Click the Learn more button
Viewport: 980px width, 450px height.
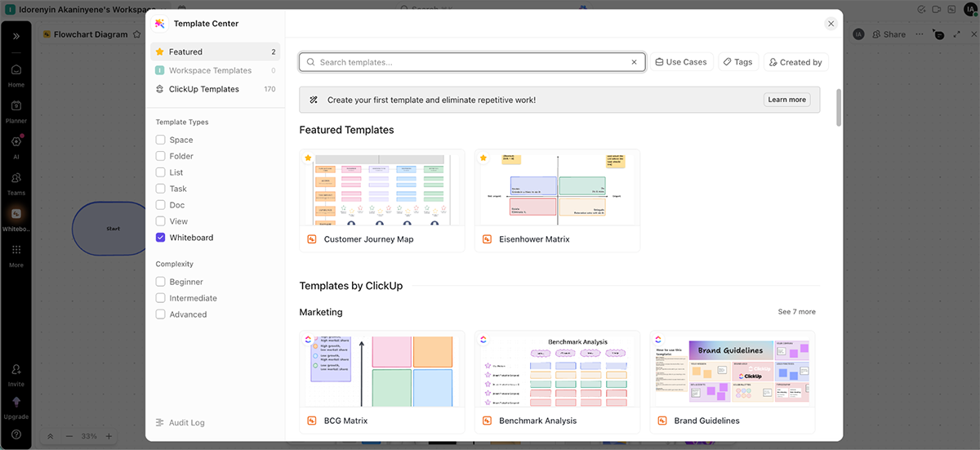(787, 100)
